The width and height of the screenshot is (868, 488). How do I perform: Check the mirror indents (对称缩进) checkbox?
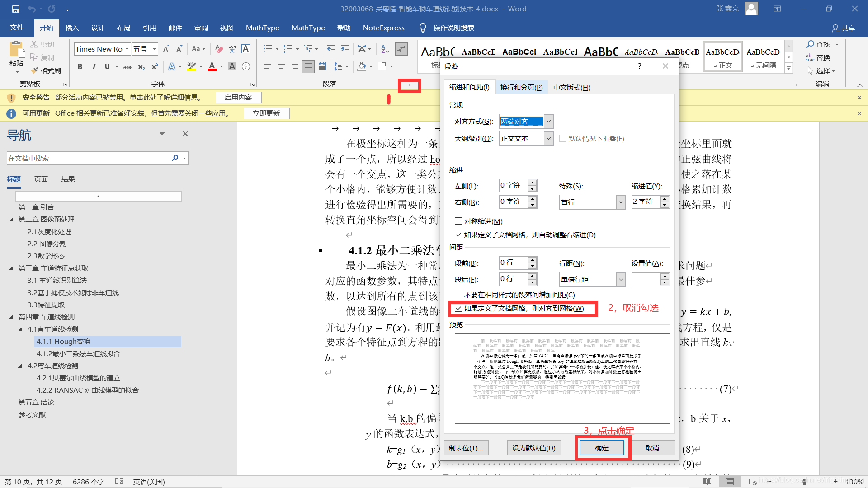[458, 221]
